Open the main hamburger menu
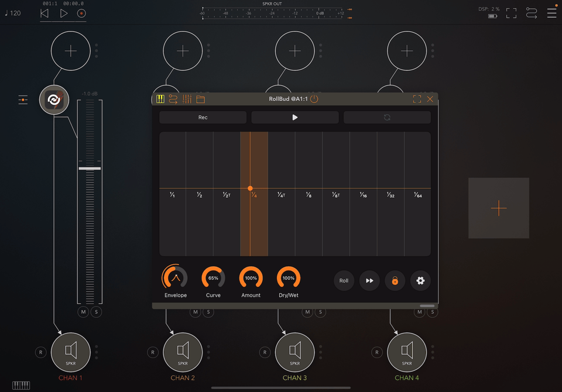This screenshot has width=562, height=392. [x=551, y=13]
